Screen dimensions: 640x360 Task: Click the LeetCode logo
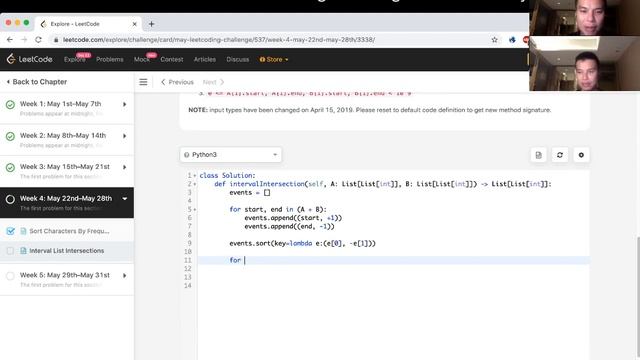pos(29,59)
